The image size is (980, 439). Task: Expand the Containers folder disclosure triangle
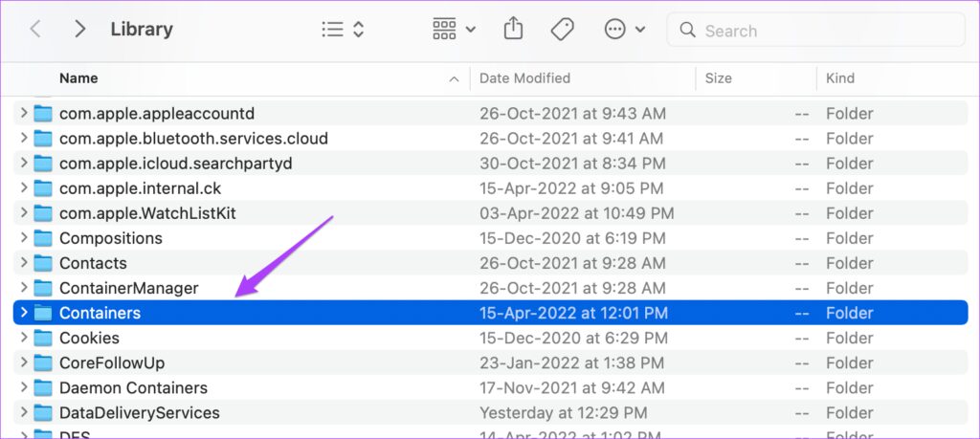(x=24, y=313)
